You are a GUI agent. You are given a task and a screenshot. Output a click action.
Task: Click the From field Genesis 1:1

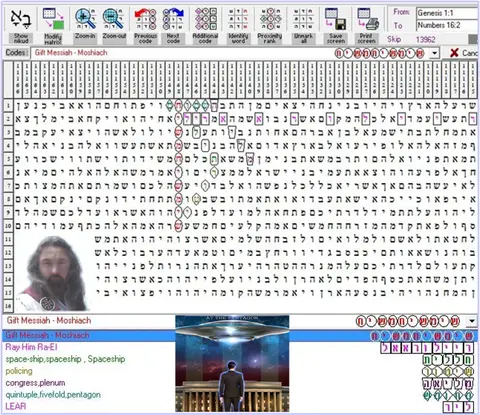click(447, 13)
